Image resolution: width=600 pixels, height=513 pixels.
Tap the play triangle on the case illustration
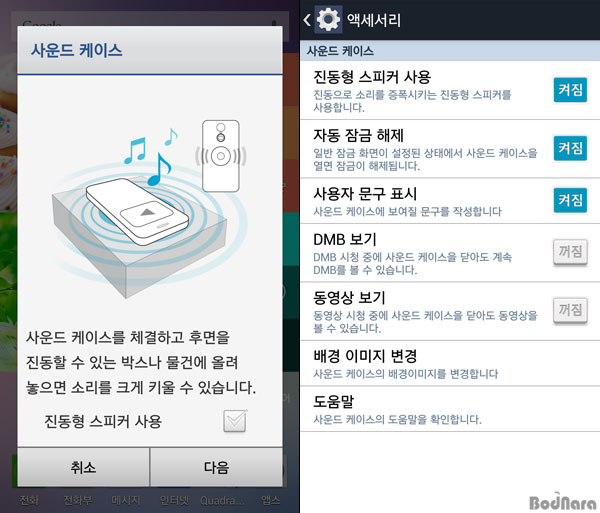click(148, 212)
